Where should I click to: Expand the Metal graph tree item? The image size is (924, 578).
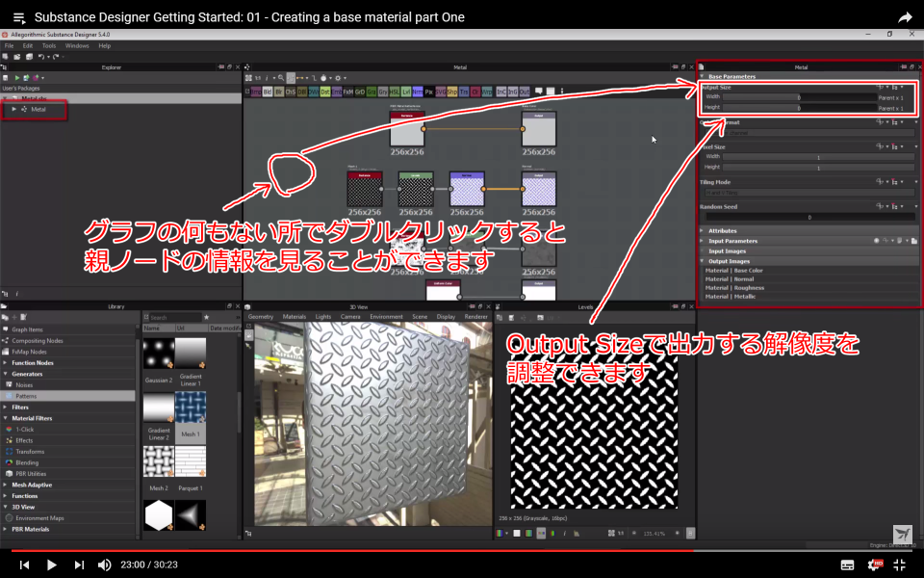coord(13,109)
